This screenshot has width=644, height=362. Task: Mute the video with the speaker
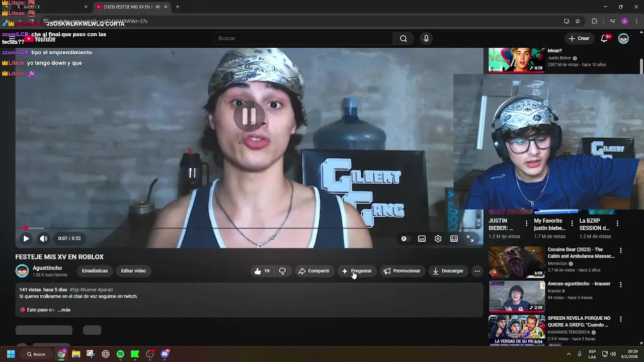tap(44, 239)
